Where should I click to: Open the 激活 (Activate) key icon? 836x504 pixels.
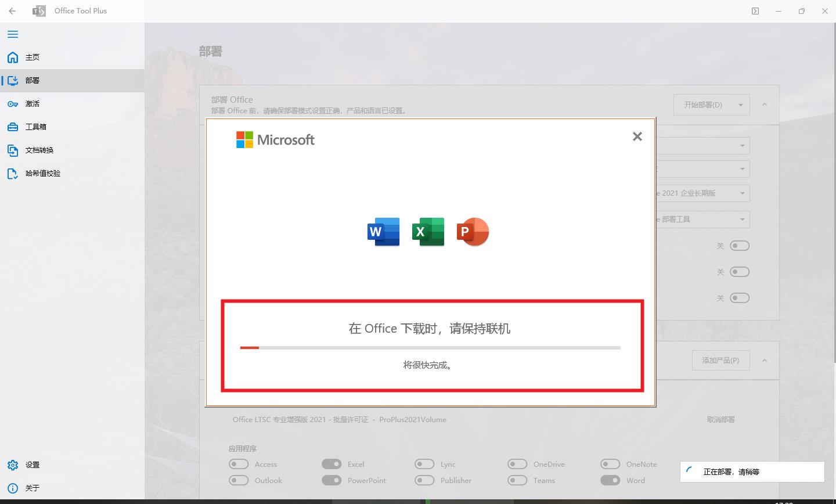[x=12, y=103]
